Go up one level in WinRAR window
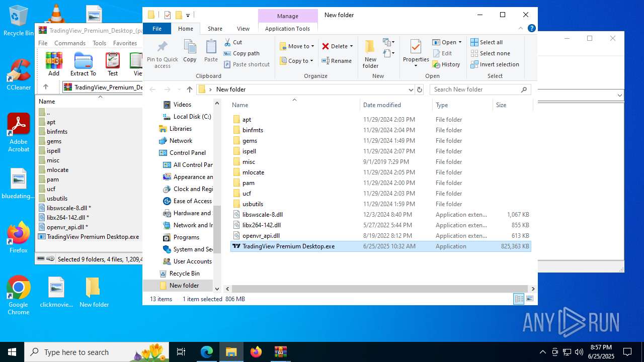The width and height of the screenshot is (644, 362). (45, 87)
